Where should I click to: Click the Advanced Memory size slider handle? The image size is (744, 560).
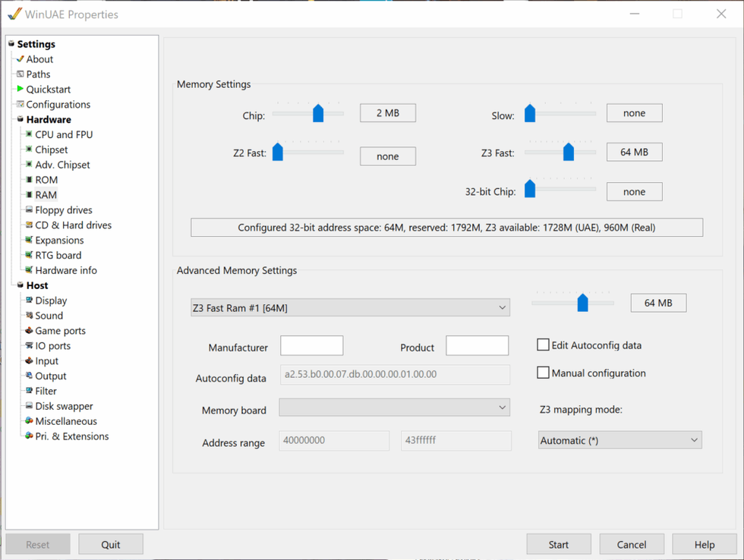tap(583, 303)
